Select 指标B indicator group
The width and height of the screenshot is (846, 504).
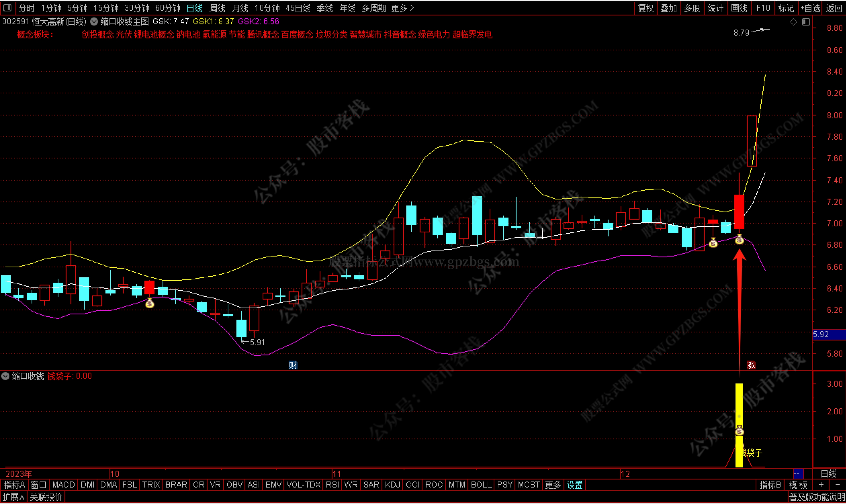[x=770, y=485]
